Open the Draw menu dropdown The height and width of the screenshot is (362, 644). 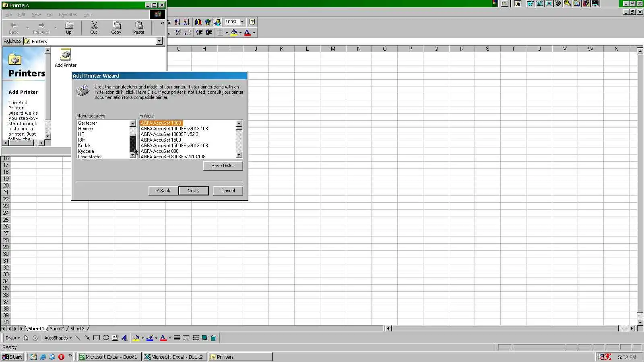pyautogui.click(x=12, y=338)
